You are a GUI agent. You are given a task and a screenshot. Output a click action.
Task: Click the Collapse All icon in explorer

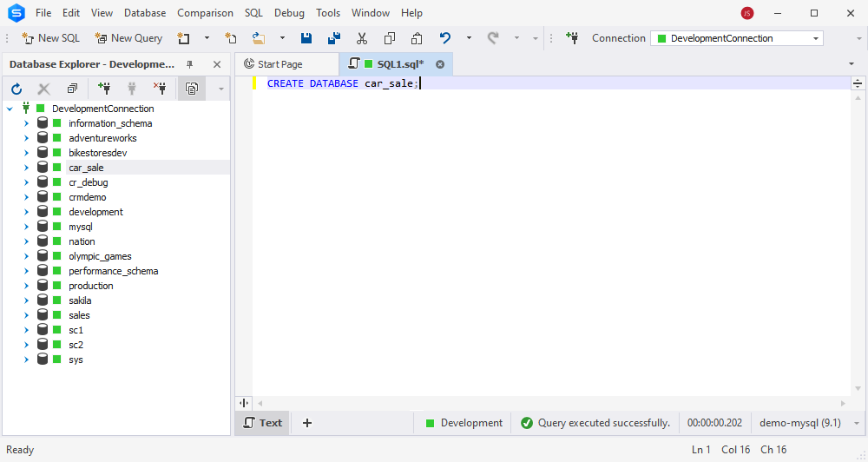73,89
